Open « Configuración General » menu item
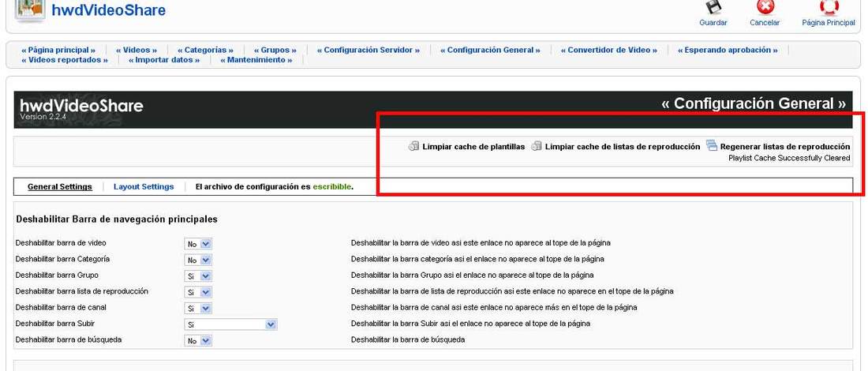Viewport: 868px width, 371px height. click(491, 50)
